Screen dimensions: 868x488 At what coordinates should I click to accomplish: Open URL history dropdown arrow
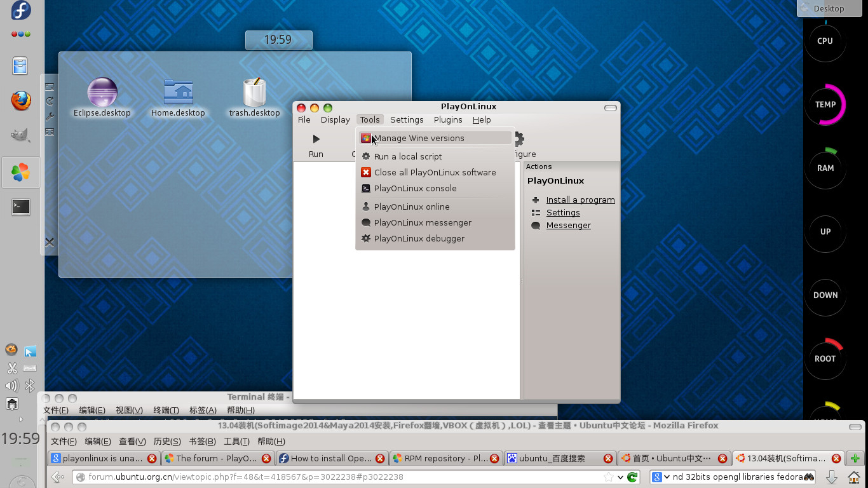tap(621, 477)
